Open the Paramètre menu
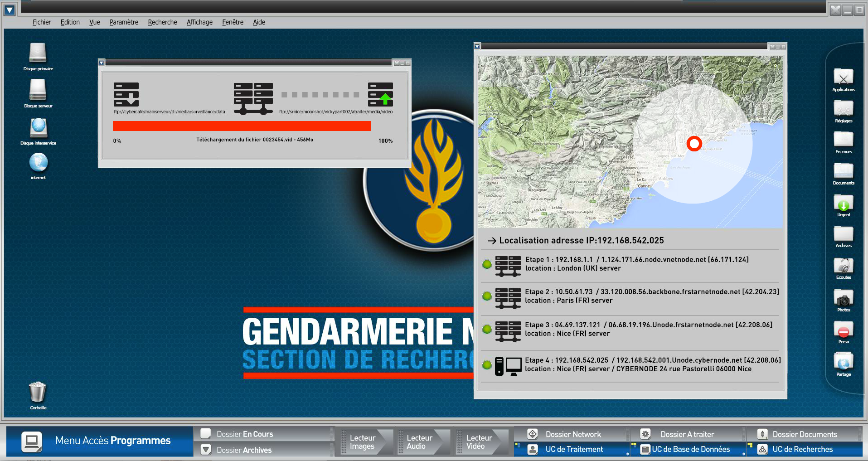The image size is (868, 461). [124, 22]
